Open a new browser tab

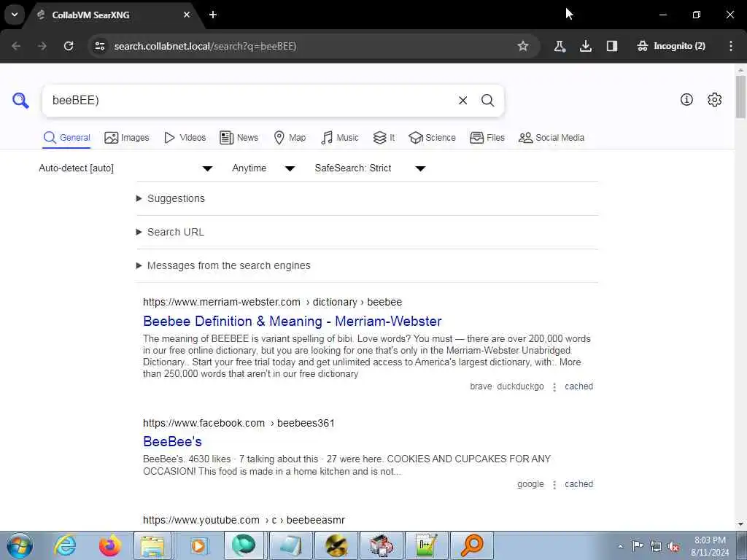click(213, 15)
